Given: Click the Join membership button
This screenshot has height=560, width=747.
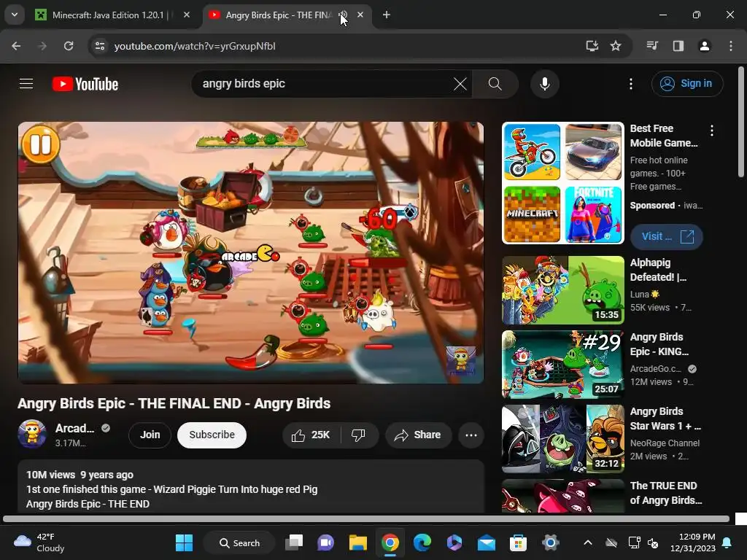Looking at the screenshot, I should pos(150,435).
